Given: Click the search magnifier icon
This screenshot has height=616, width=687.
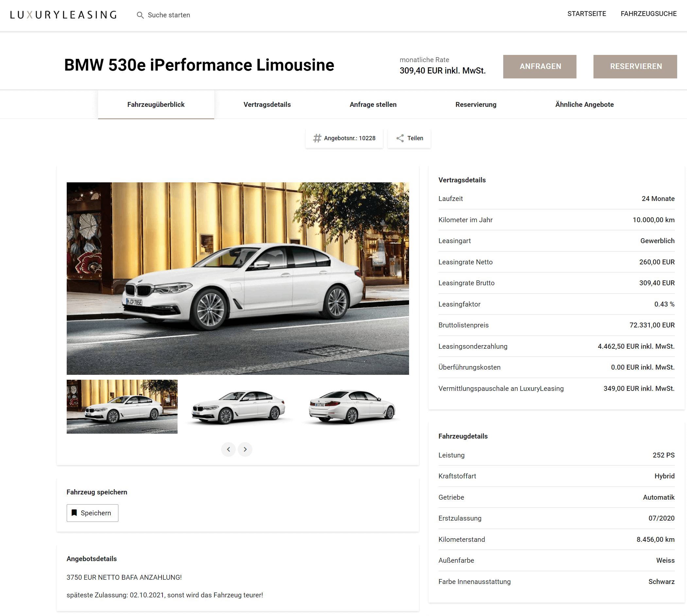Looking at the screenshot, I should pos(140,15).
